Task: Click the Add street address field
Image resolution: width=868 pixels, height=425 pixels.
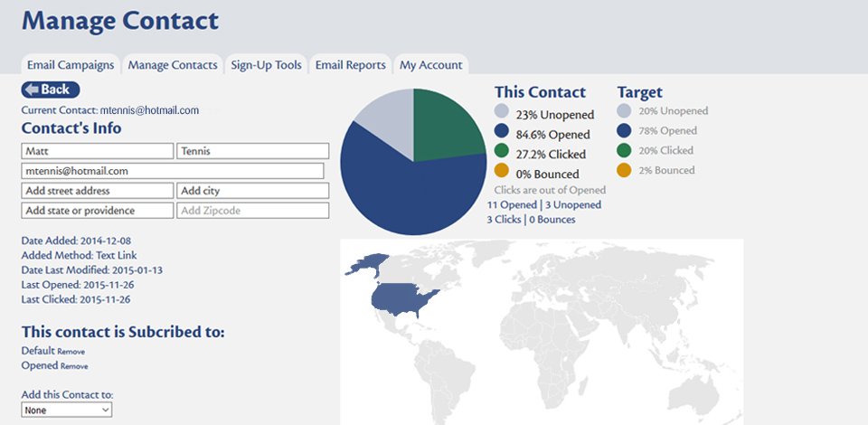Action: point(98,191)
